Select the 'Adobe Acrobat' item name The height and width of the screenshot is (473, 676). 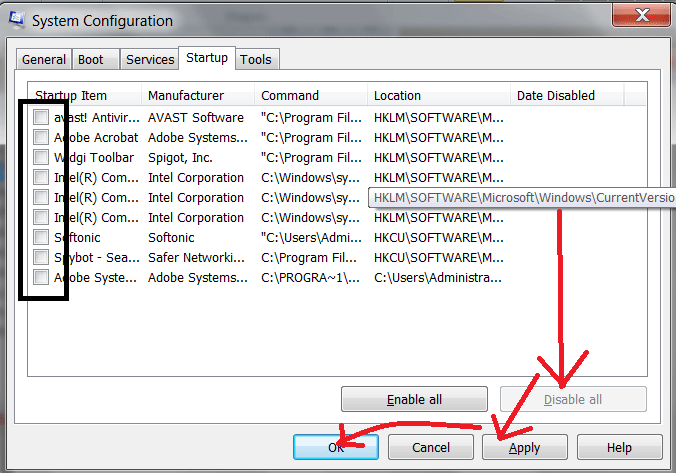point(96,137)
